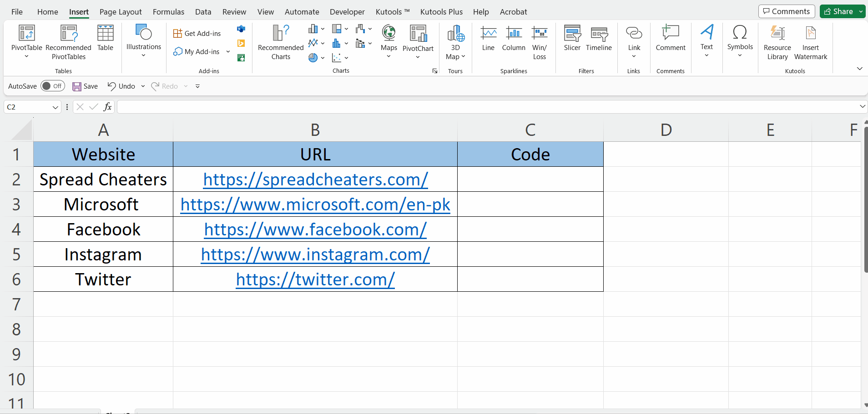Click Get Add-ins
This screenshot has width=868, height=414.
(197, 33)
